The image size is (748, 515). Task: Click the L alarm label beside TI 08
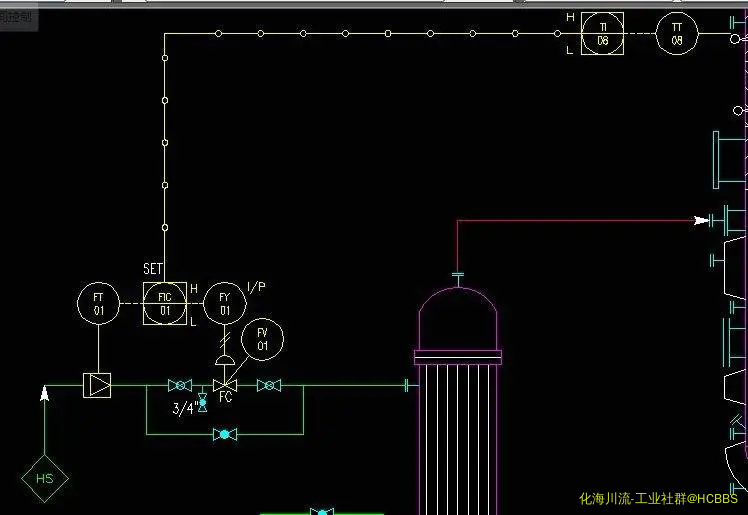tap(569, 50)
